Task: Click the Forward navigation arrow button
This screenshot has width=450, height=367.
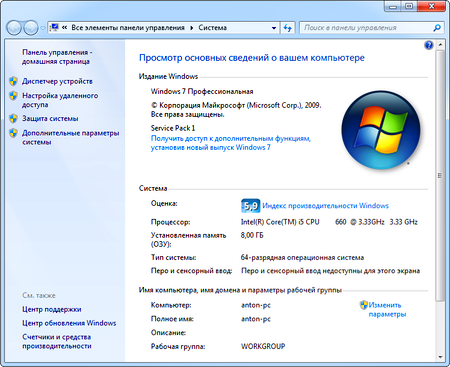Action: 31,28
